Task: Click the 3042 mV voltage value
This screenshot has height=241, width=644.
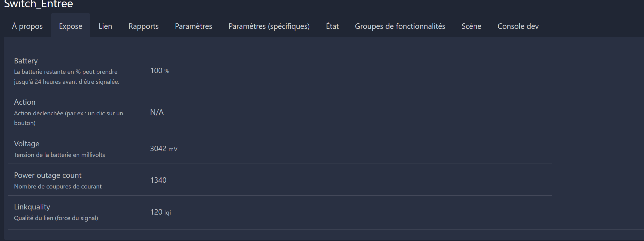Action: point(164,149)
